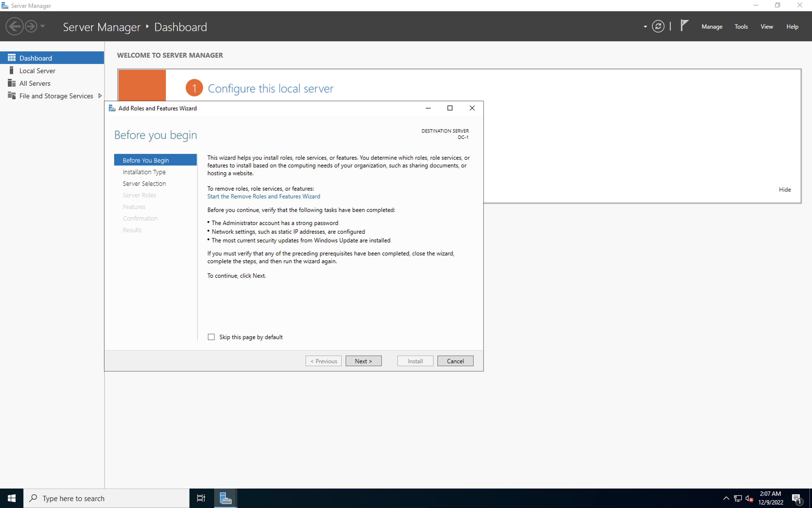Hide the welcome tile
This screenshot has height=508, width=812.
click(784, 189)
